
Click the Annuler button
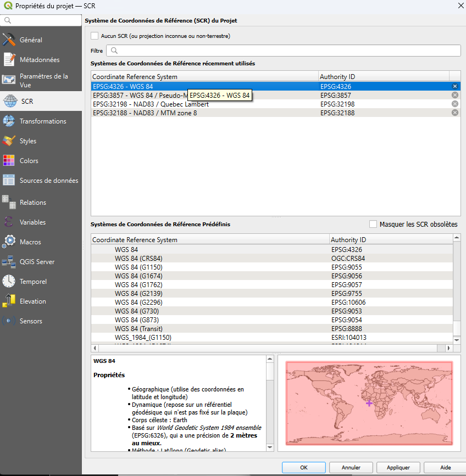tap(351, 468)
